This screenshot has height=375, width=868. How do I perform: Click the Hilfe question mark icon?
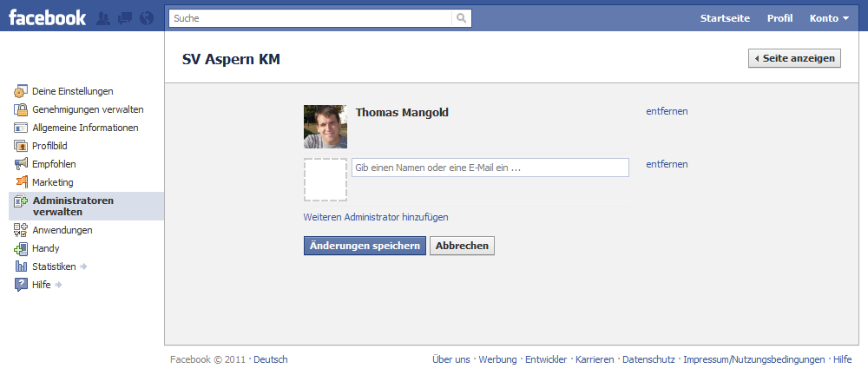pyautogui.click(x=21, y=285)
